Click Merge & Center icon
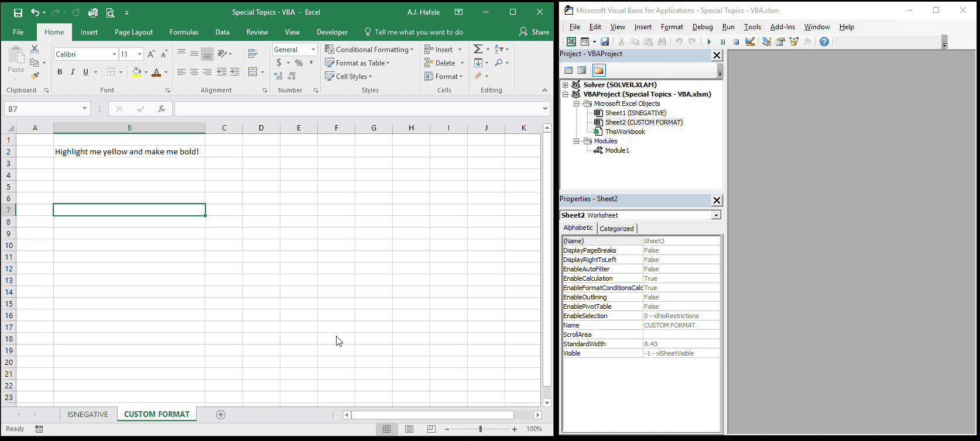Screen dimensions: 980x441 tap(253, 72)
